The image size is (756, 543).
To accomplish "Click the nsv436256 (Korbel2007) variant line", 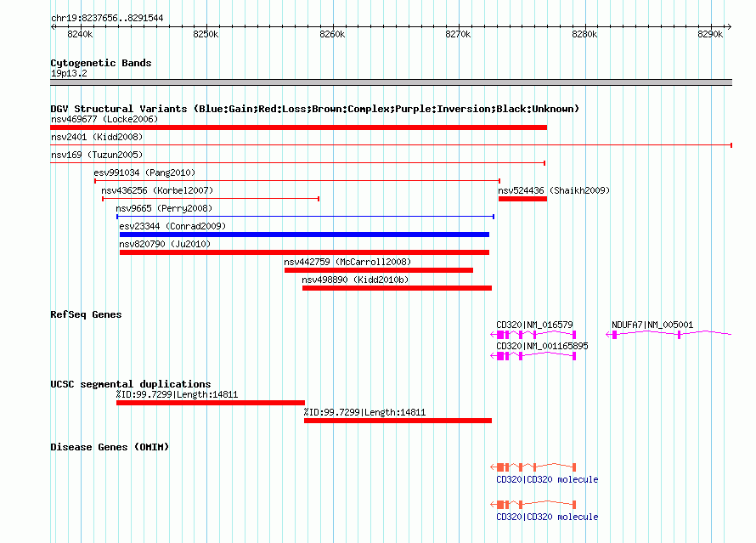I will (x=211, y=199).
